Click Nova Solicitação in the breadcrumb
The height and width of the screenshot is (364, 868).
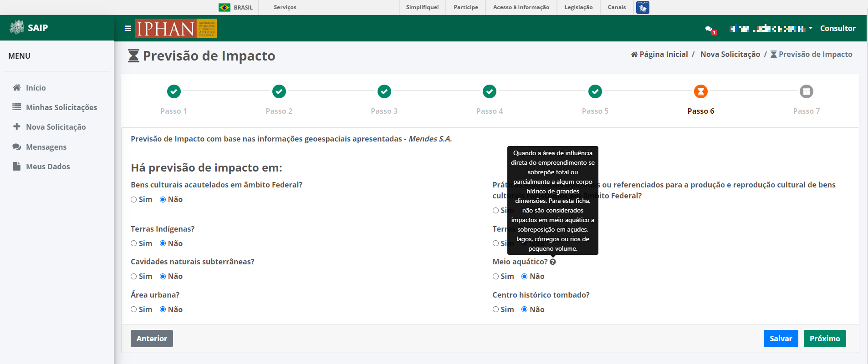point(730,54)
